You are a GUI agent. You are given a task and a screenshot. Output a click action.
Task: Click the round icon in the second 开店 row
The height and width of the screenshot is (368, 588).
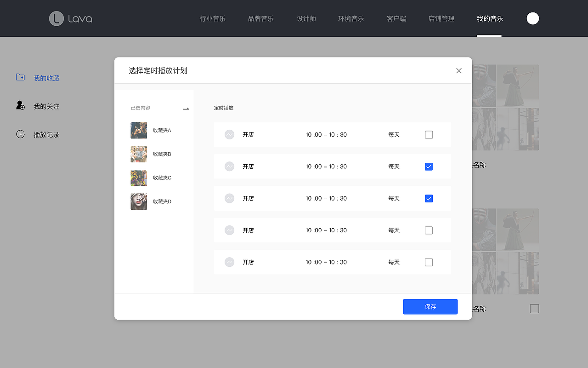(x=229, y=167)
